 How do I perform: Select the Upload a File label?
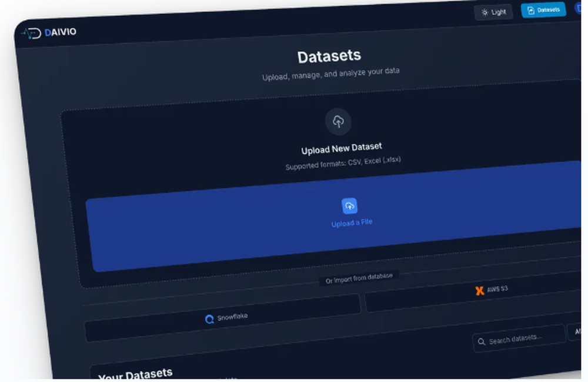coord(352,223)
